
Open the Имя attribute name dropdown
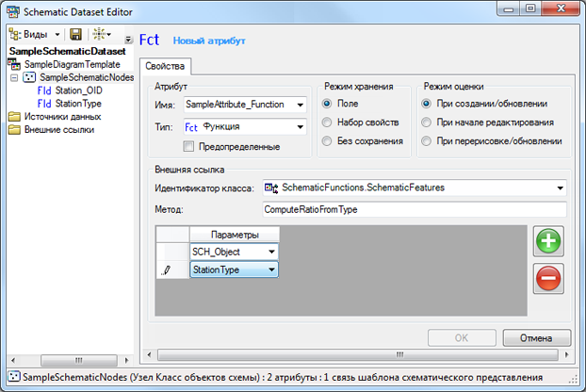click(x=301, y=105)
